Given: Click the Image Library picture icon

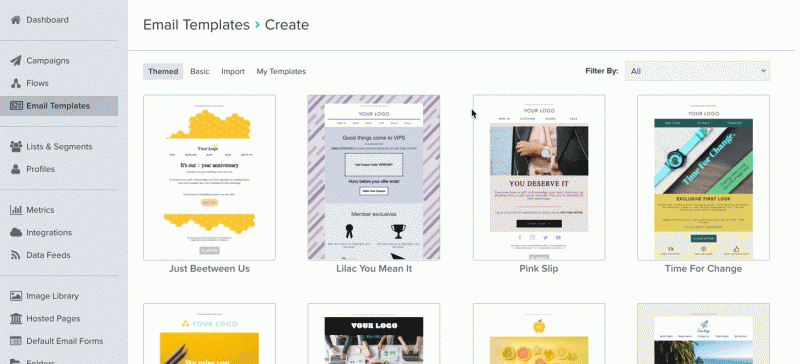Looking at the screenshot, I should (16, 296).
